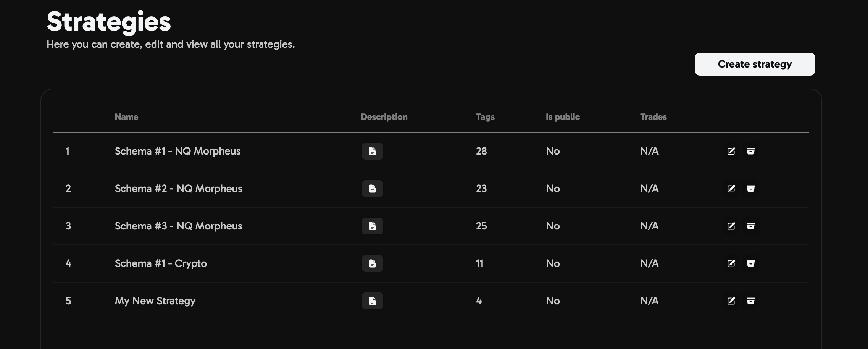Click Trades N/A for Schema #1 - NQ Morpheus

click(649, 151)
